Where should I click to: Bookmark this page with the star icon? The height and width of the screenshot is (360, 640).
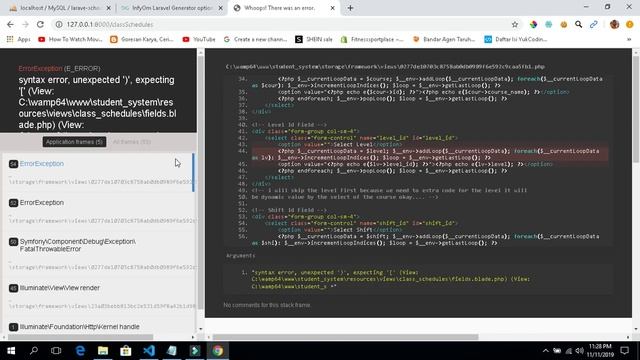coord(515,24)
